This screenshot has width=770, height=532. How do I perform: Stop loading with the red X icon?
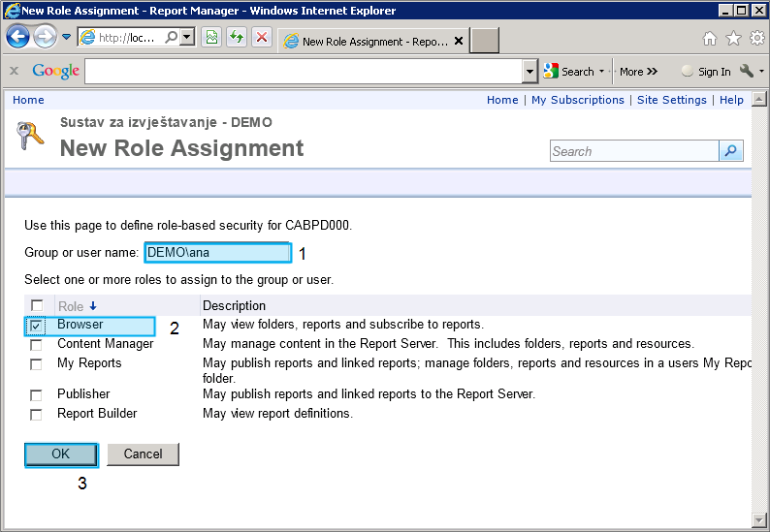[262, 37]
